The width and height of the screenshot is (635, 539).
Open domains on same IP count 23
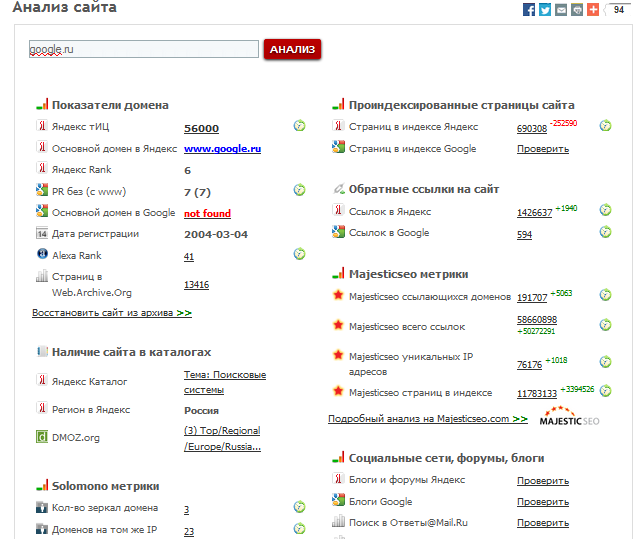click(189, 531)
